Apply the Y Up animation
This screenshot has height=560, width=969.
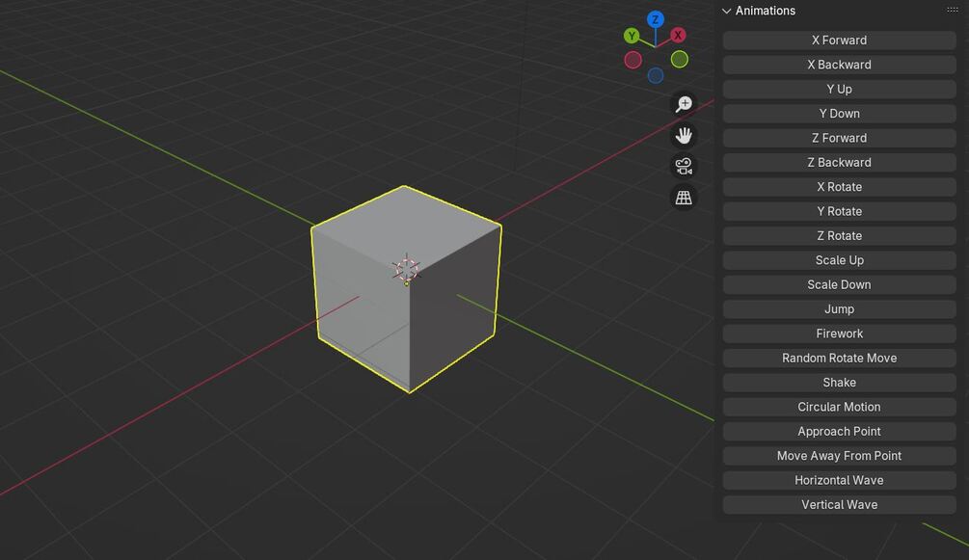coord(839,89)
